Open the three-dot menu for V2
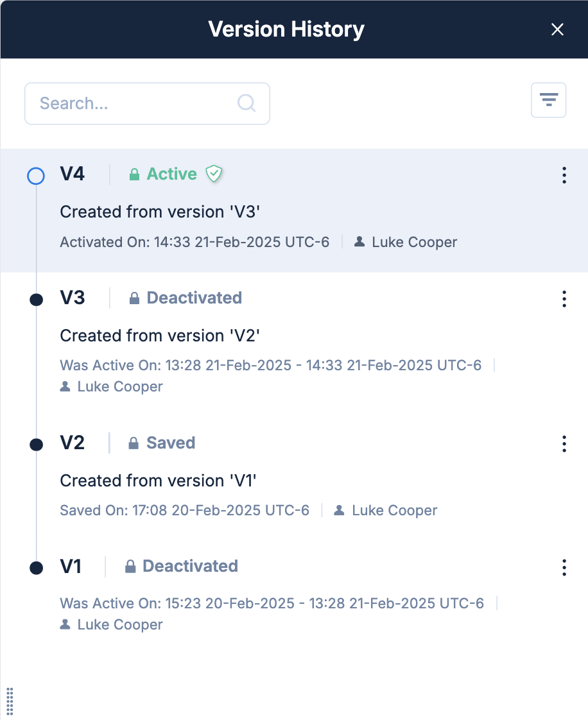This screenshot has height=720, width=588. 564,444
